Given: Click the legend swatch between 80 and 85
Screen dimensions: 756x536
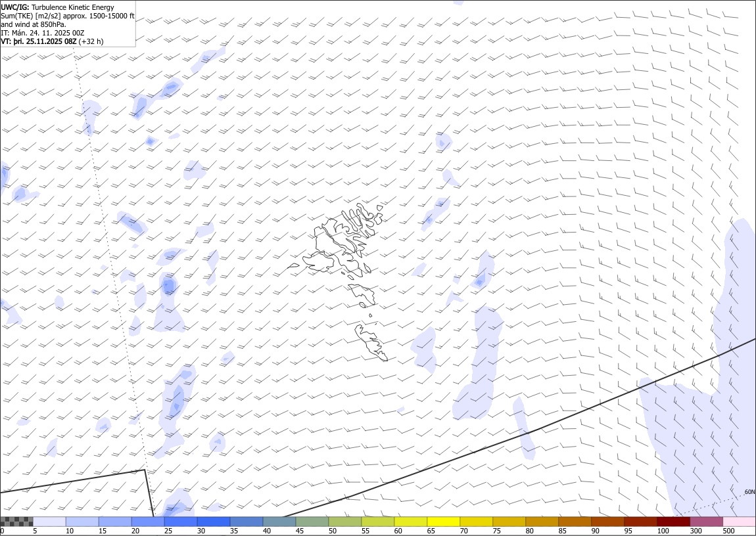Looking at the screenshot, I should click(x=542, y=522).
